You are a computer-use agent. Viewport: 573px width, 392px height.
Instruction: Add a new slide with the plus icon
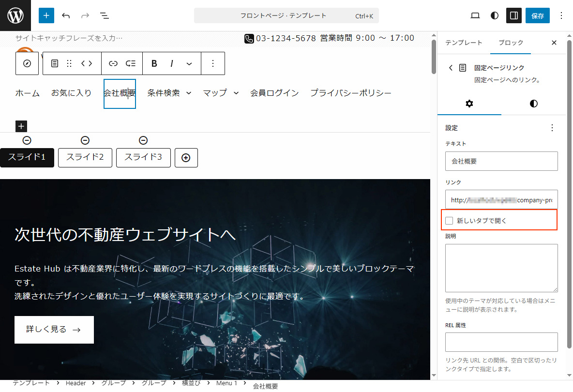(186, 157)
